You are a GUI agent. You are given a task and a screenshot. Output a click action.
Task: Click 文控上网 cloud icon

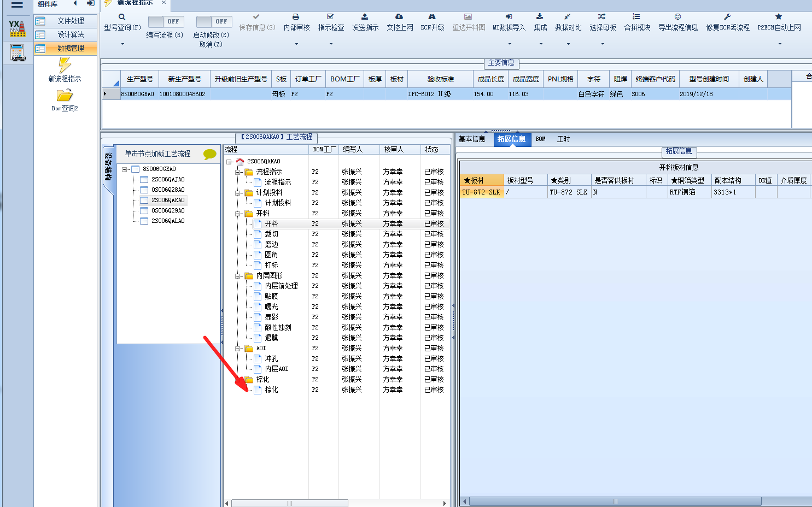point(399,17)
